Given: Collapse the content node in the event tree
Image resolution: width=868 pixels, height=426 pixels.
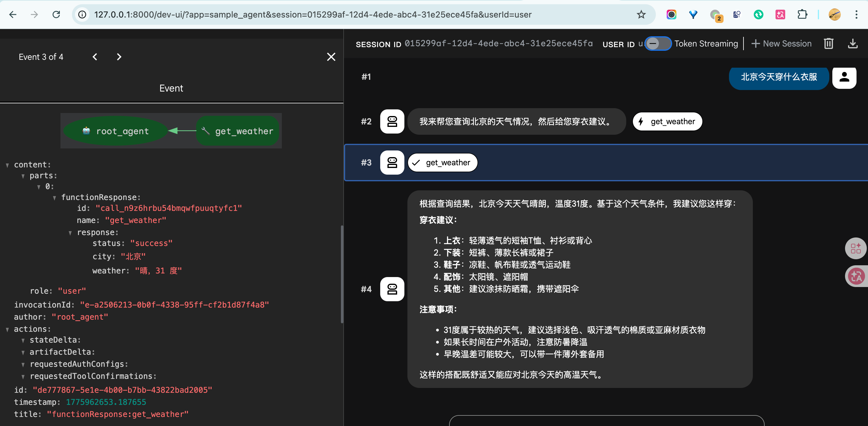Looking at the screenshot, I should tap(7, 165).
